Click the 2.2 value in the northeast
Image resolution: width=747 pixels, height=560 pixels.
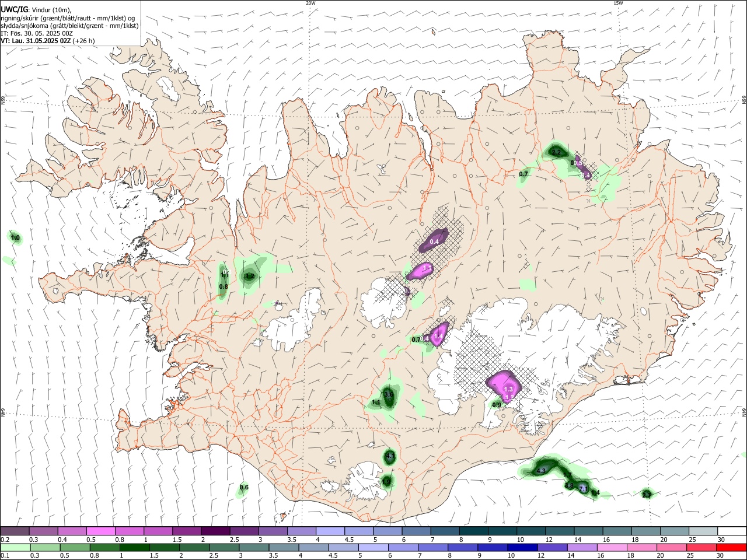[x=556, y=152]
